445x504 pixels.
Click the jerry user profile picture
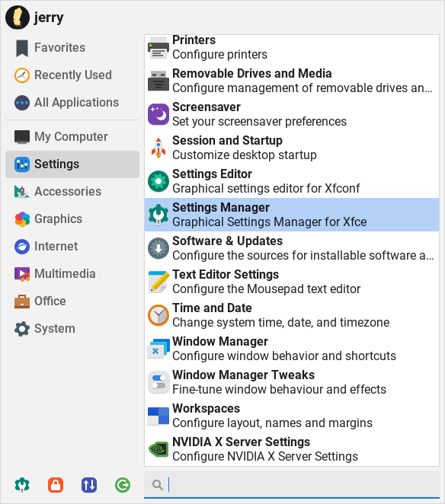(18, 18)
